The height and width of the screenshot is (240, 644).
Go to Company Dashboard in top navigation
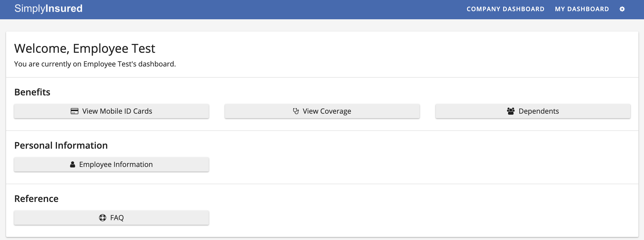click(x=505, y=9)
